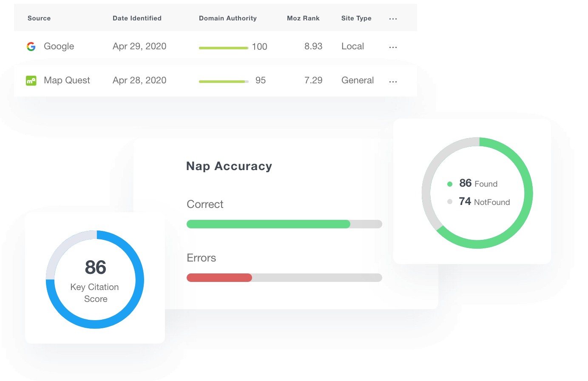Screen dimensions: 588x381
Task: Click the Apr 28, 2020 date cell
Action: click(x=139, y=80)
